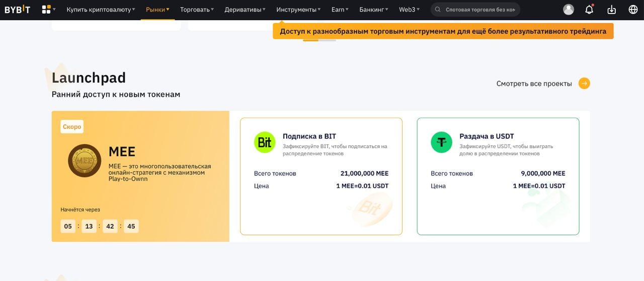Click the MEE coin icon
Screen dimensions: 644x281
85,161
